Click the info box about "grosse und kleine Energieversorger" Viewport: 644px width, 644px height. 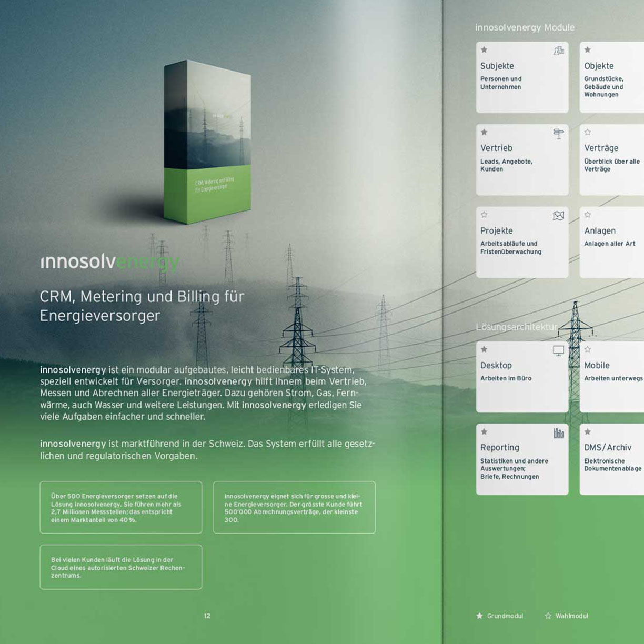(x=294, y=507)
